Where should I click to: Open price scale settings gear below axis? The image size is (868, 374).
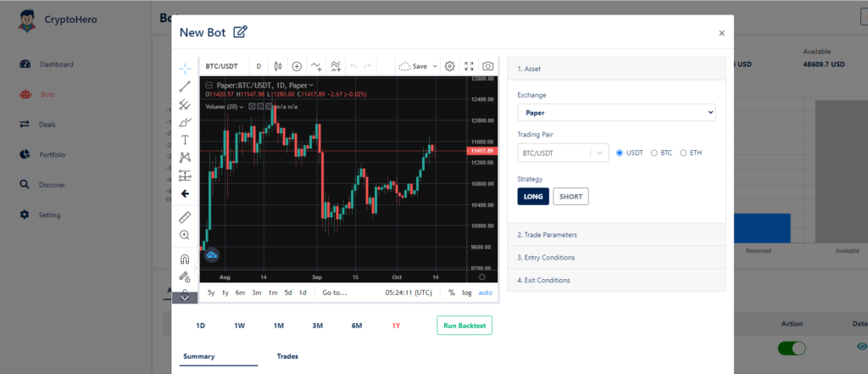point(482,276)
